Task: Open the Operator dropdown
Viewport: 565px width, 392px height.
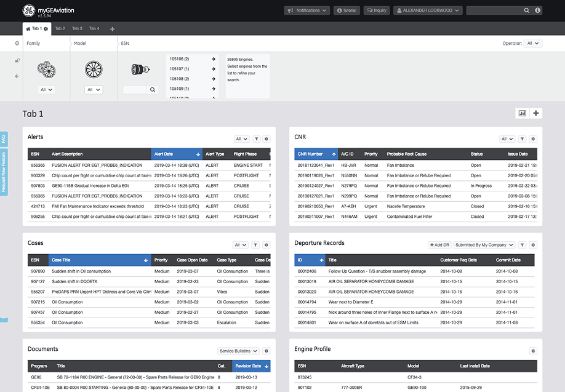Action: click(x=532, y=44)
